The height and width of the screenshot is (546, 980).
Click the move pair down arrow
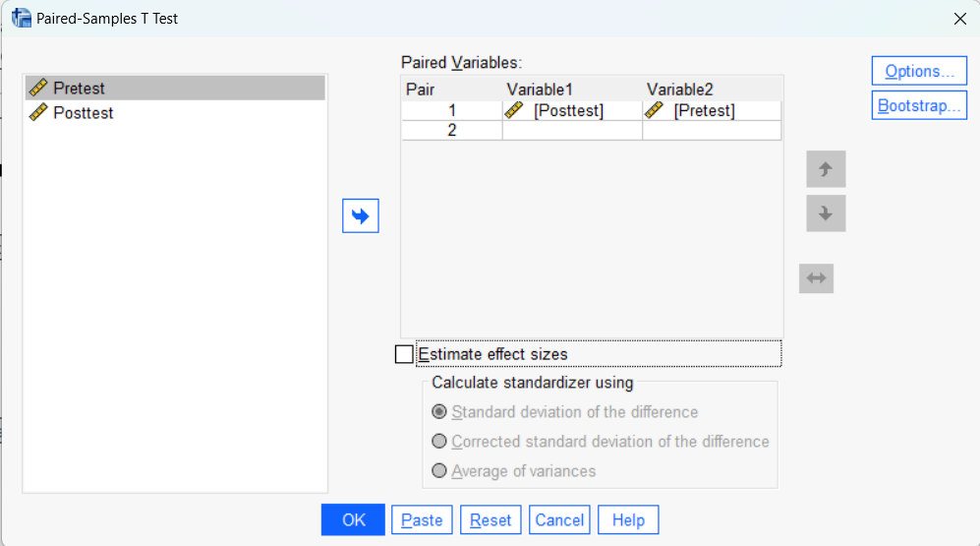pyautogui.click(x=826, y=213)
